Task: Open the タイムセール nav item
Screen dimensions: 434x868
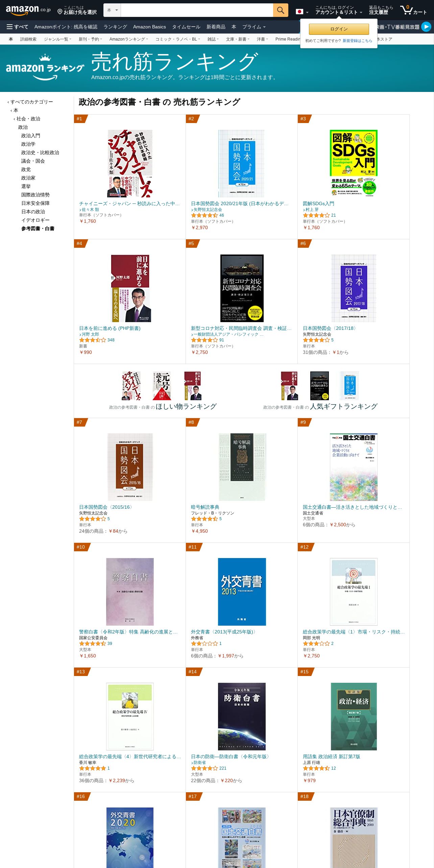Action: pos(186,27)
